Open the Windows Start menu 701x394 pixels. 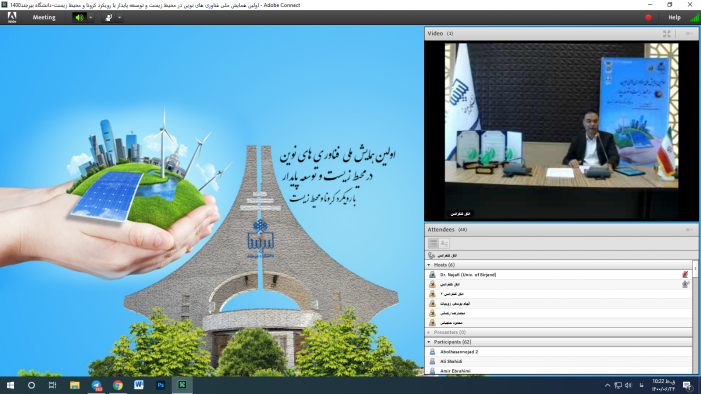tap(10, 385)
